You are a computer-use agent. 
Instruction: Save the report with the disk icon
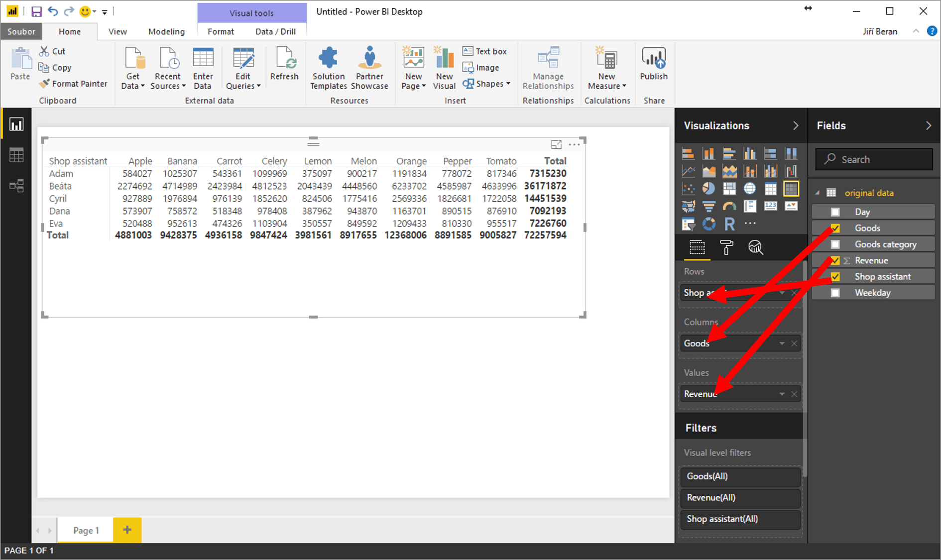coord(36,11)
